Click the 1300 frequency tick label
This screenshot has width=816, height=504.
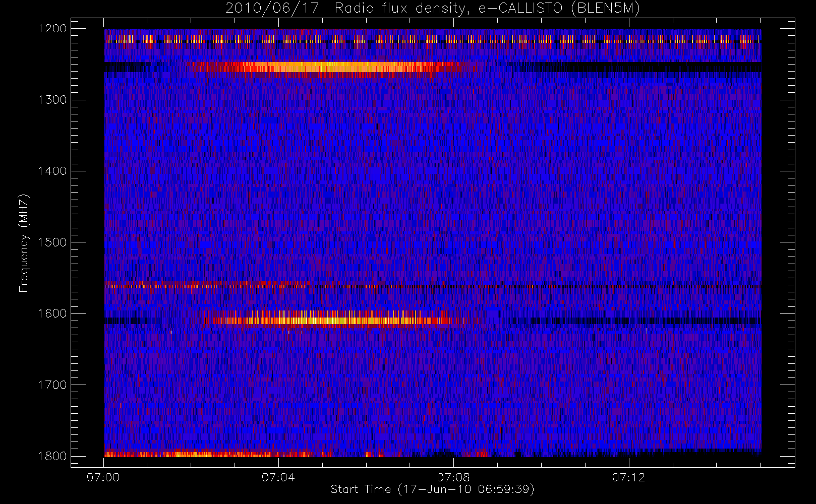[52, 100]
